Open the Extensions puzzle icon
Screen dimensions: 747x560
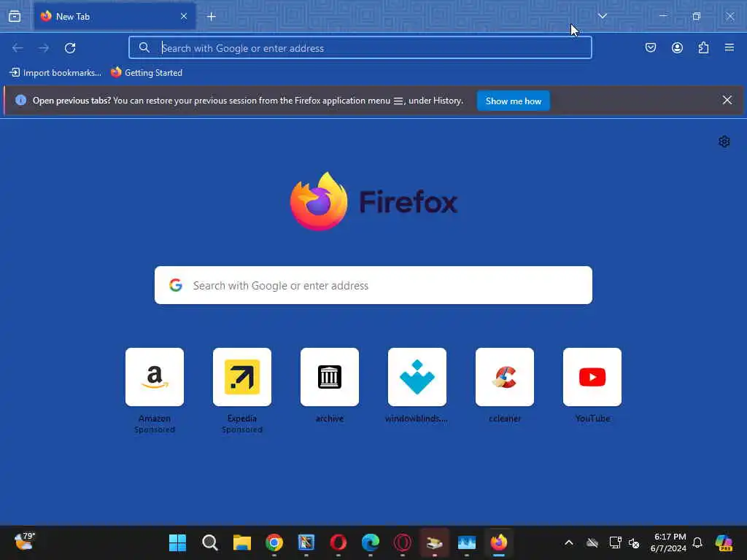point(704,47)
